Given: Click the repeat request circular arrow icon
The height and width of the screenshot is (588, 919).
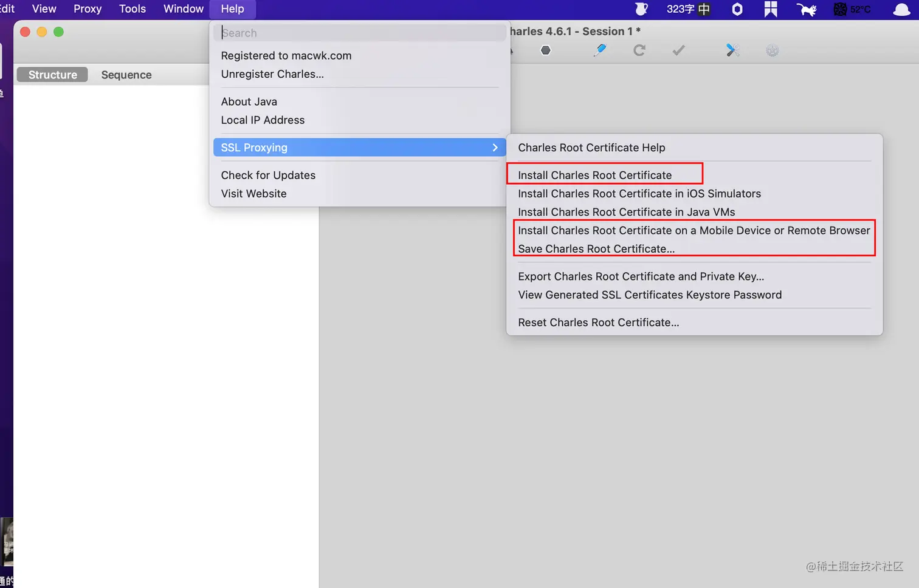Looking at the screenshot, I should coord(639,50).
